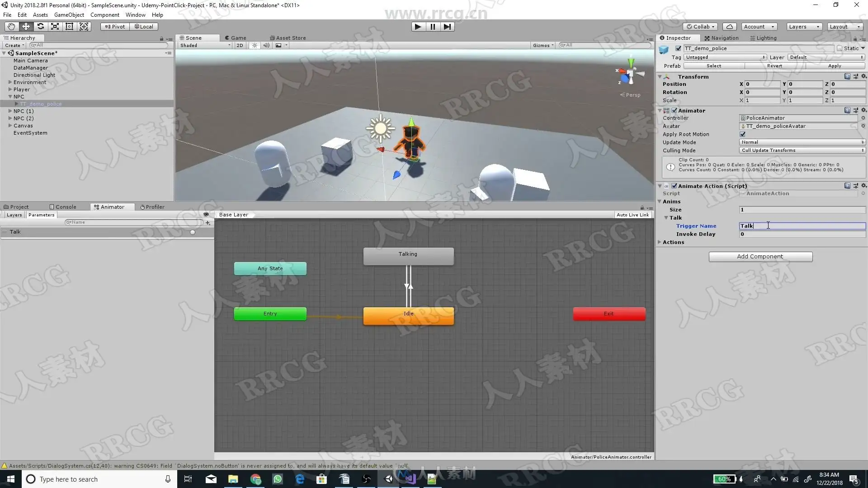The width and height of the screenshot is (868, 488).
Task: Open File Explorer from the taskbar
Action: tap(233, 479)
